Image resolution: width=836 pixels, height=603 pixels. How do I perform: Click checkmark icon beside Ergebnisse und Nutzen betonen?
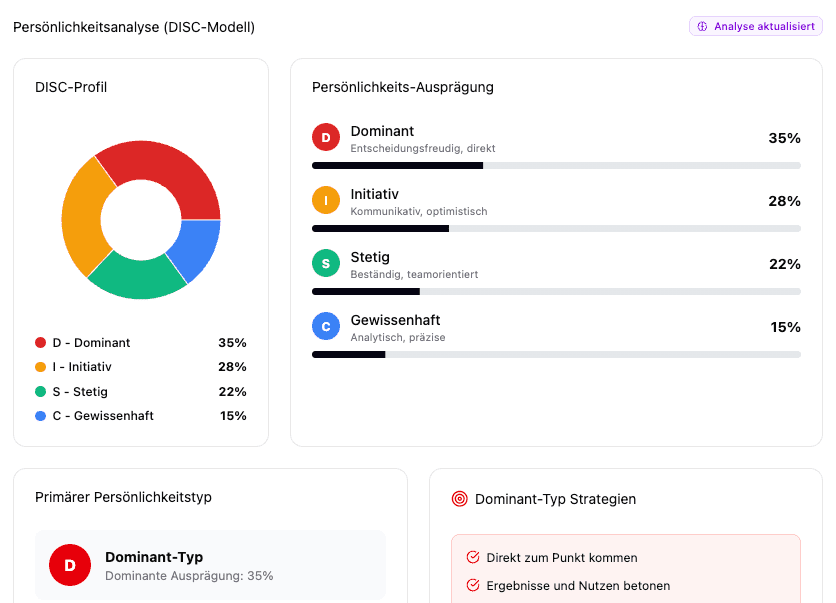tap(473, 585)
